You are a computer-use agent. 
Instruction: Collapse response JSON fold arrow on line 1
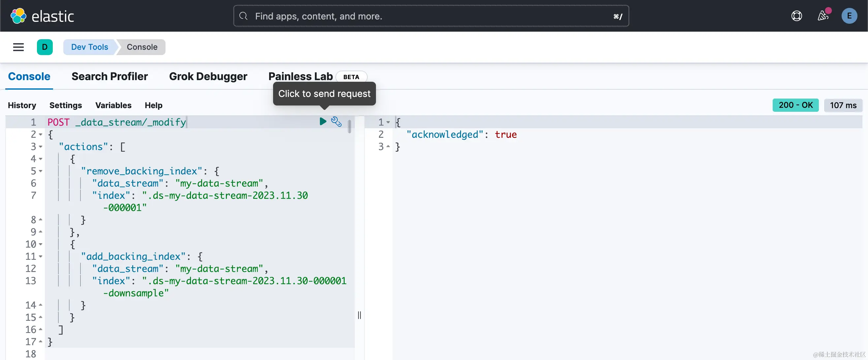click(388, 122)
